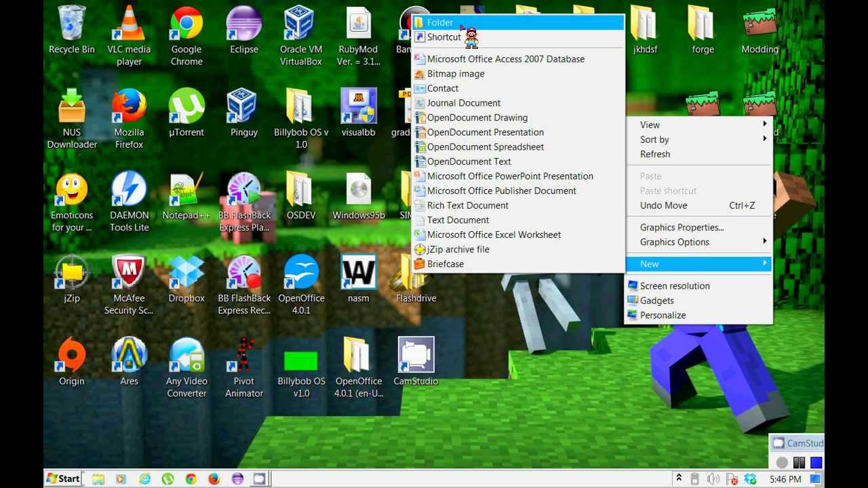This screenshot has height=488, width=868.
Task: Create a new OpenDocument Spreadsheet
Action: pyautogui.click(x=518, y=147)
